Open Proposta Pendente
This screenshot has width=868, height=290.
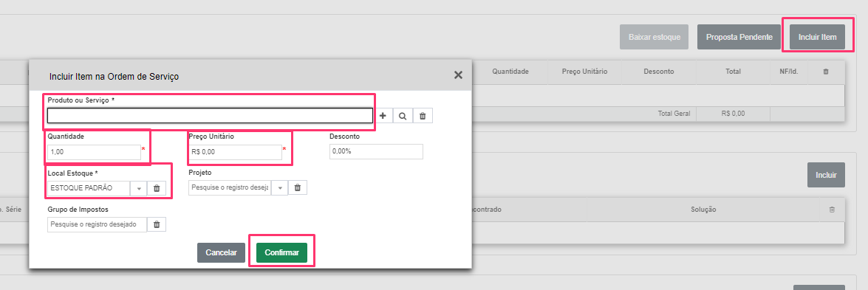pyautogui.click(x=739, y=37)
